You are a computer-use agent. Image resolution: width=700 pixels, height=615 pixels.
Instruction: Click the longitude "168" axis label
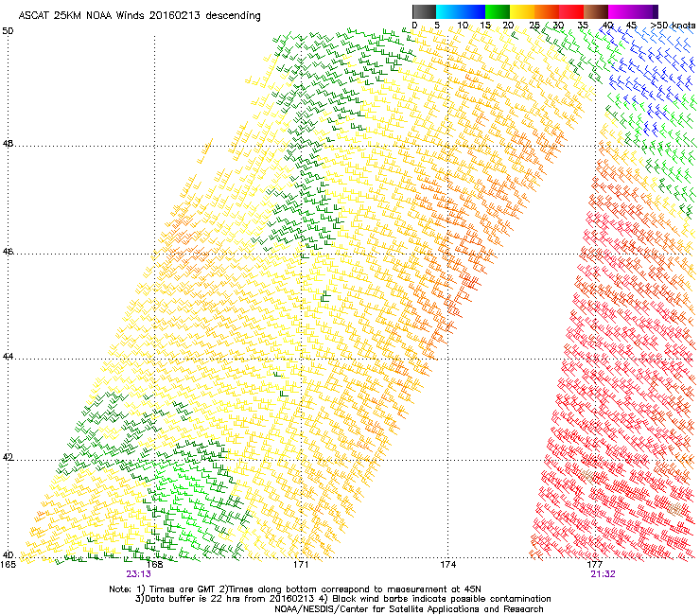[154, 565]
